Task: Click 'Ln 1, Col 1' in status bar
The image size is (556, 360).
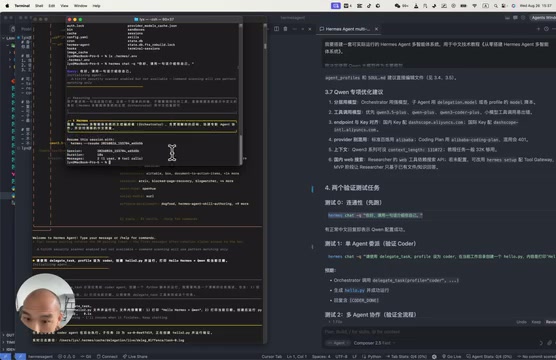Action: coord(296,356)
